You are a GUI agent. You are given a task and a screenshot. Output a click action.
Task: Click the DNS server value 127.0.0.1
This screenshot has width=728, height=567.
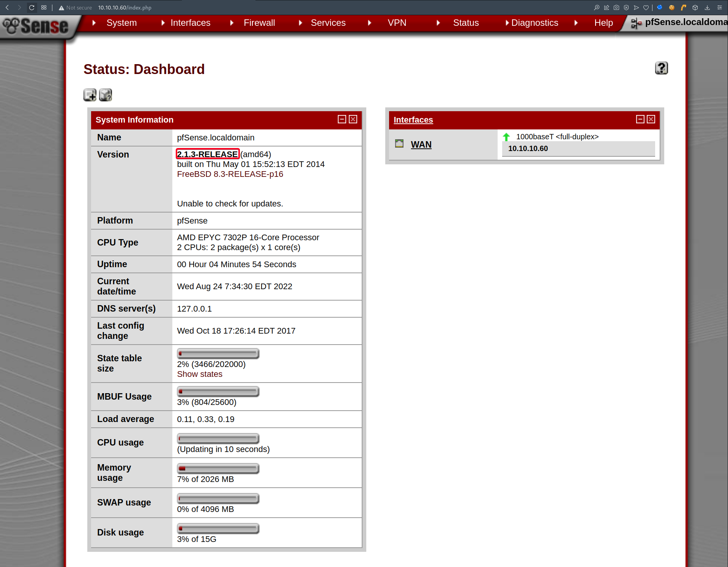194,309
